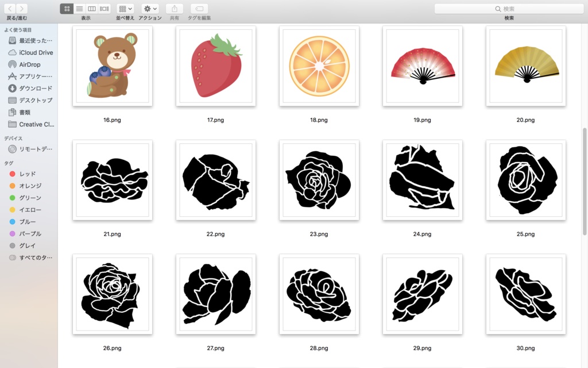Select the orange slice thumbnail 18.png
588x368 pixels.
pyautogui.click(x=319, y=66)
